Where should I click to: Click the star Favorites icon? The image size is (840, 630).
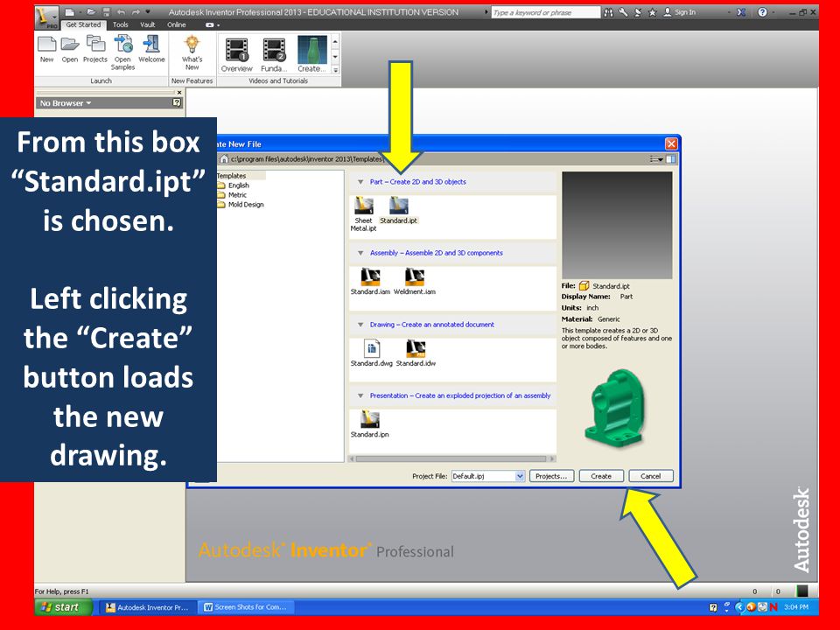coord(652,12)
